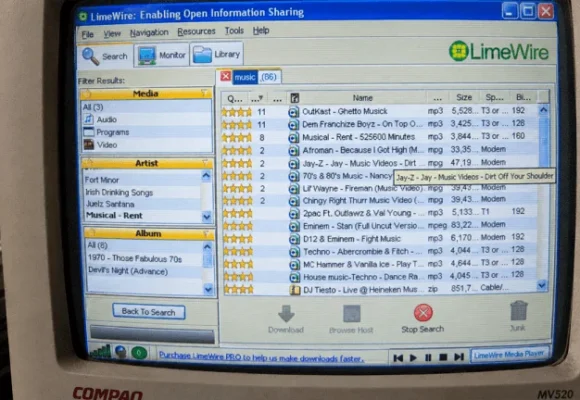Screen dimensions: 580x400
Task: Sort results by Size column
Action: (x=464, y=97)
